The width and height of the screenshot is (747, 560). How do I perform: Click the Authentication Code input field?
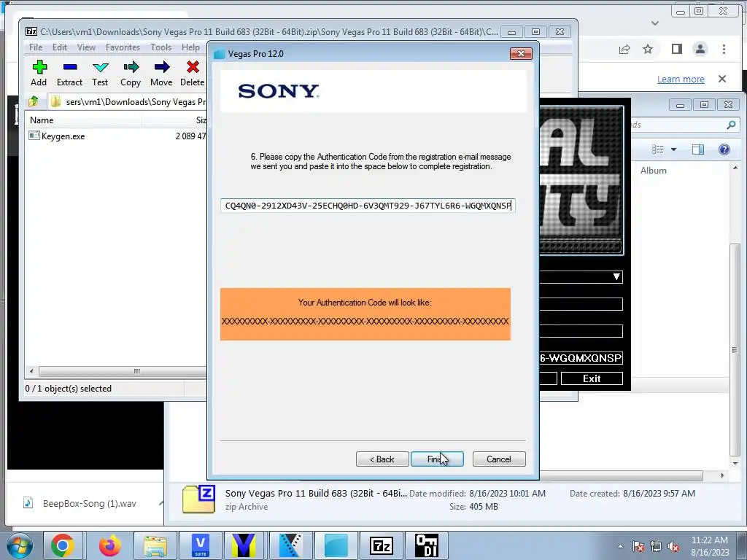tap(368, 206)
